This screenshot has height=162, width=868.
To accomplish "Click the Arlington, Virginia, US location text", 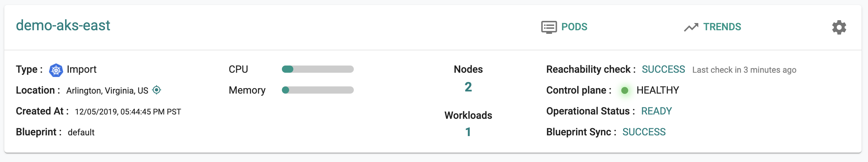I will 107,91.
